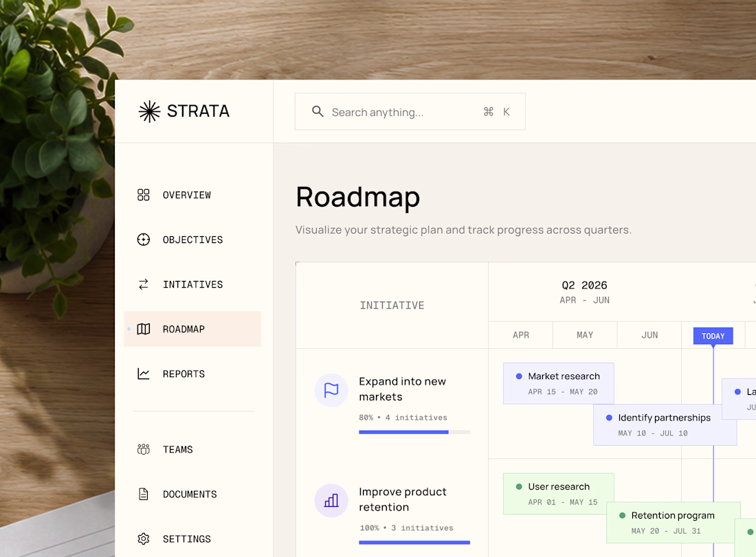The height and width of the screenshot is (557, 756).
Task: Click the Reports chart icon
Action: click(143, 374)
